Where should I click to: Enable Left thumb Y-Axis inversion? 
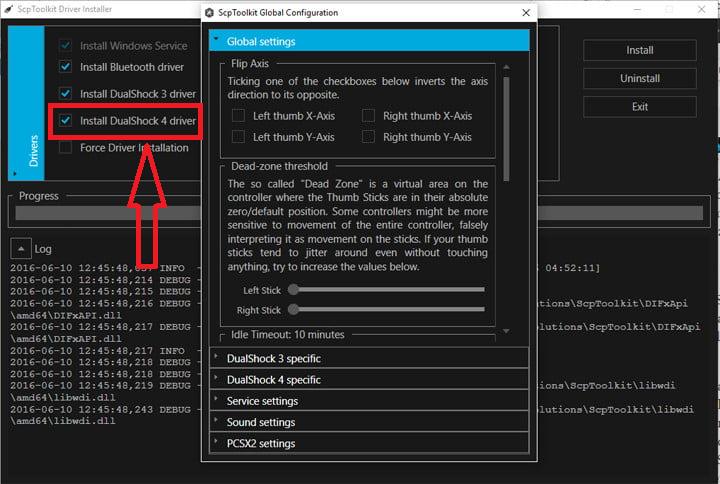[x=238, y=137]
